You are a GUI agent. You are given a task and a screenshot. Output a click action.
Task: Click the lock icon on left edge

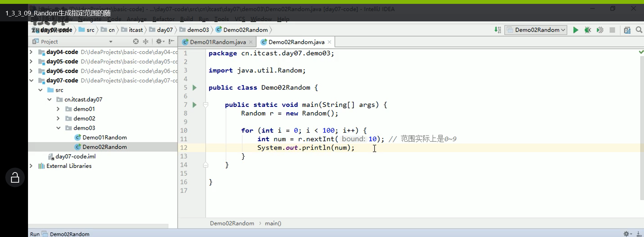point(15,177)
